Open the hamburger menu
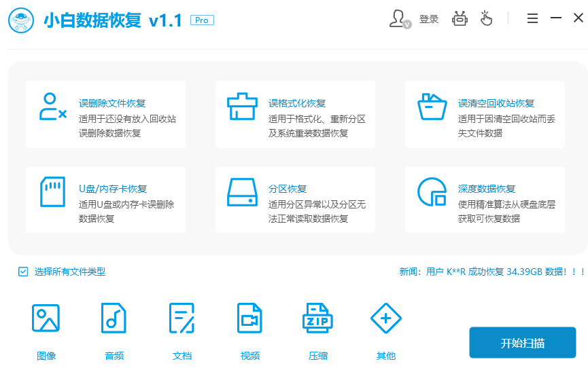588x368 pixels. point(532,18)
